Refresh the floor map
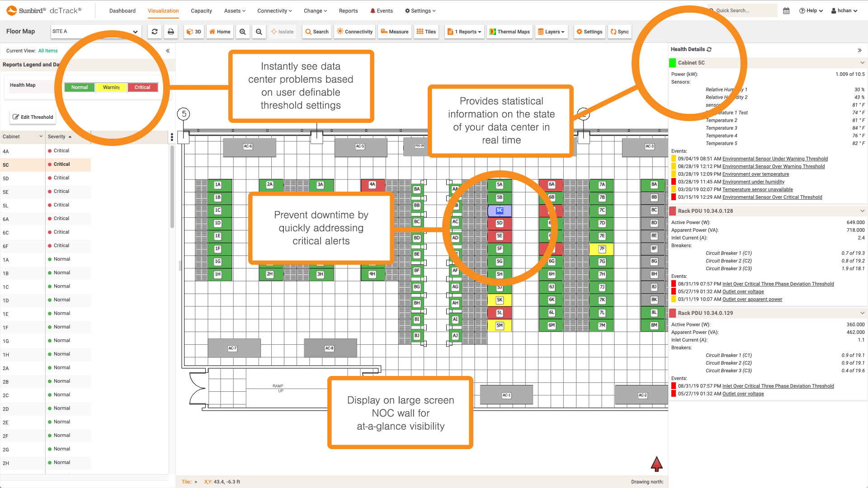This screenshot has height=488, width=868. point(155,32)
